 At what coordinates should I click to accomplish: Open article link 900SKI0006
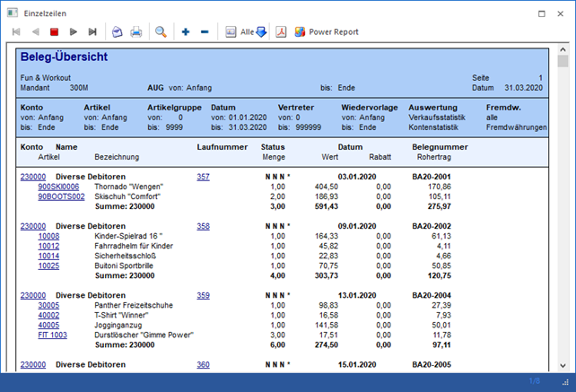(58, 187)
